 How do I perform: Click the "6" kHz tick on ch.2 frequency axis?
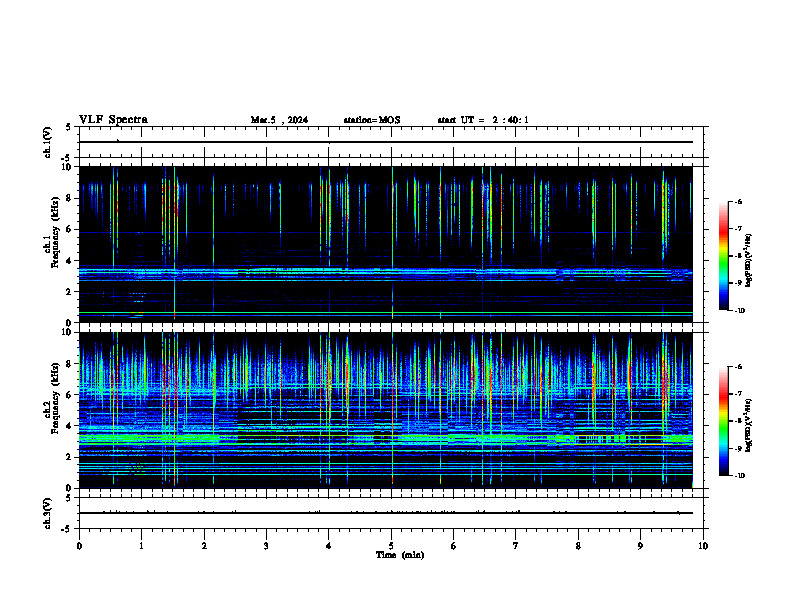tap(71, 395)
